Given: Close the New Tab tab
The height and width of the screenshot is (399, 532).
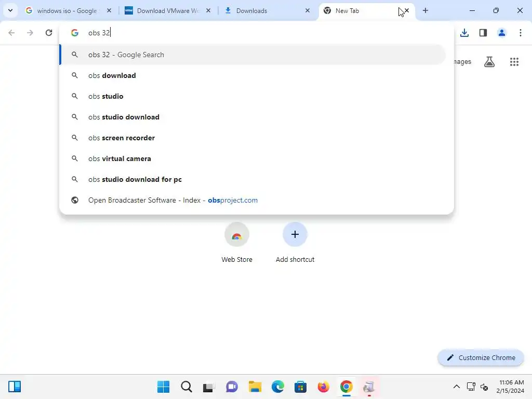Looking at the screenshot, I should tap(407, 10).
